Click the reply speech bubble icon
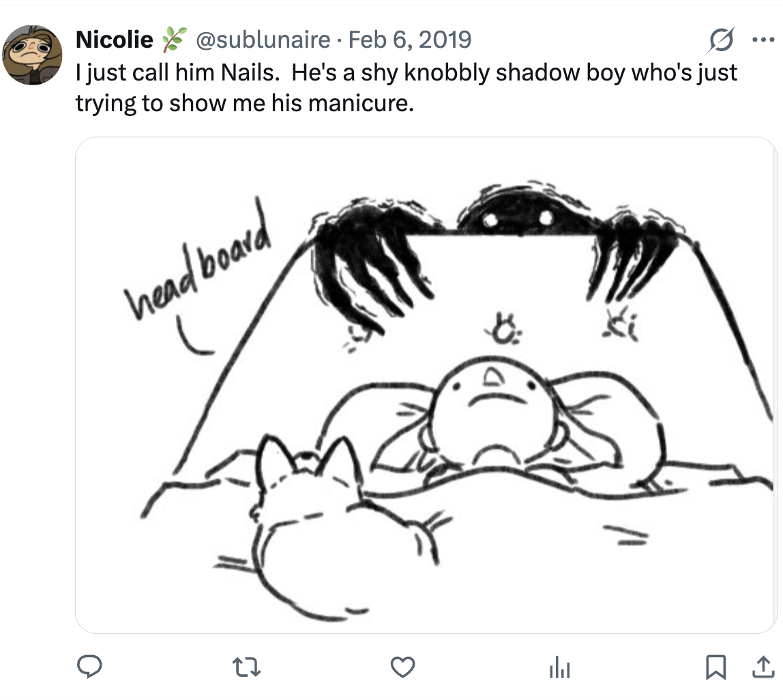The image size is (783, 700). 89,667
